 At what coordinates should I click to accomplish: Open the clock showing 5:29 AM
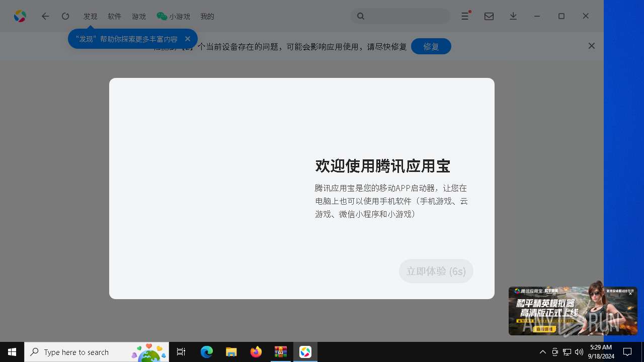(x=601, y=352)
